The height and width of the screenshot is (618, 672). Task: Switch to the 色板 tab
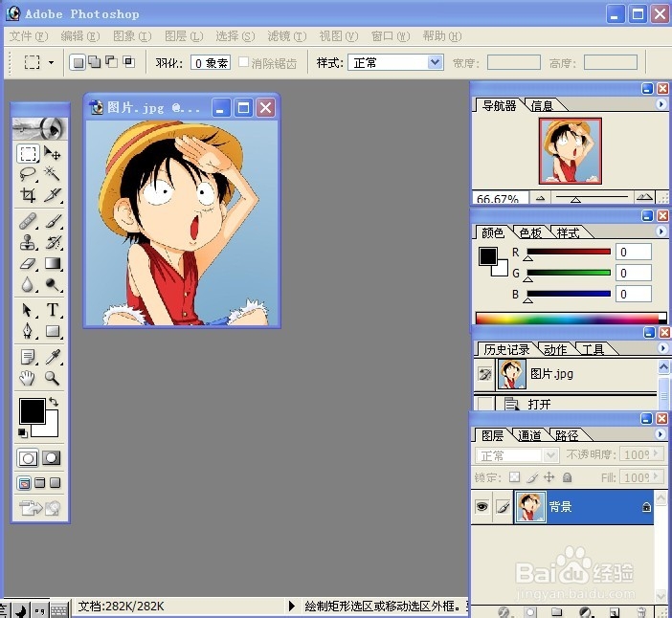tap(530, 233)
